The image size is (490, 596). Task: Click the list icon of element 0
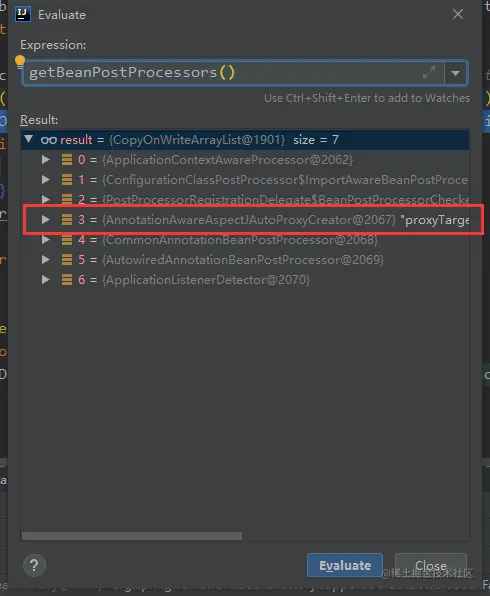[x=67, y=160]
